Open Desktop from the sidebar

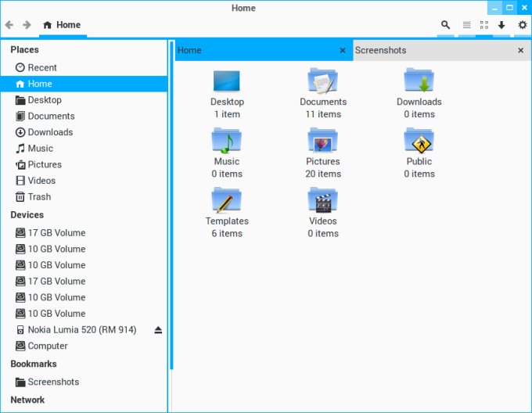(x=84, y=100)
